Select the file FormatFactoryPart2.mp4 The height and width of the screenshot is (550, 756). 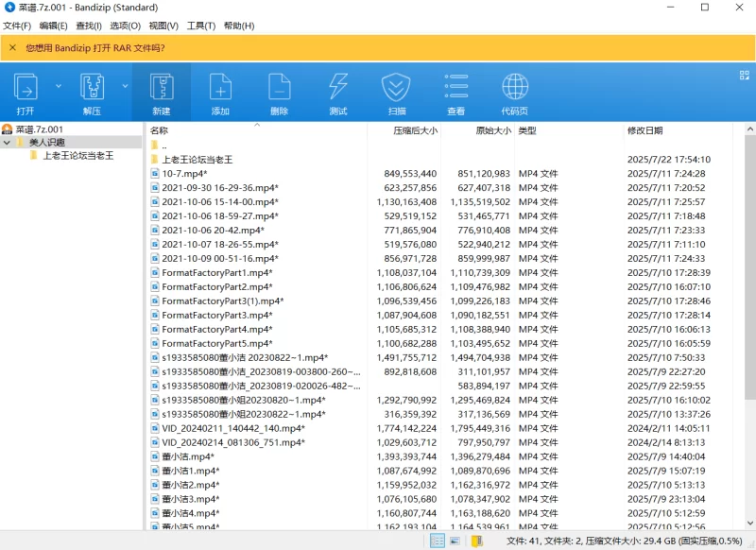[217, 286]
